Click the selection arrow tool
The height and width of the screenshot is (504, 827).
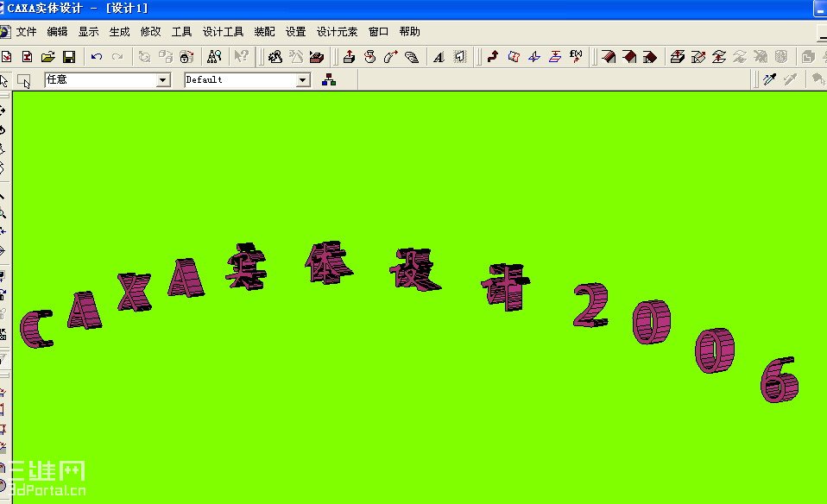(x=4, y=80)
